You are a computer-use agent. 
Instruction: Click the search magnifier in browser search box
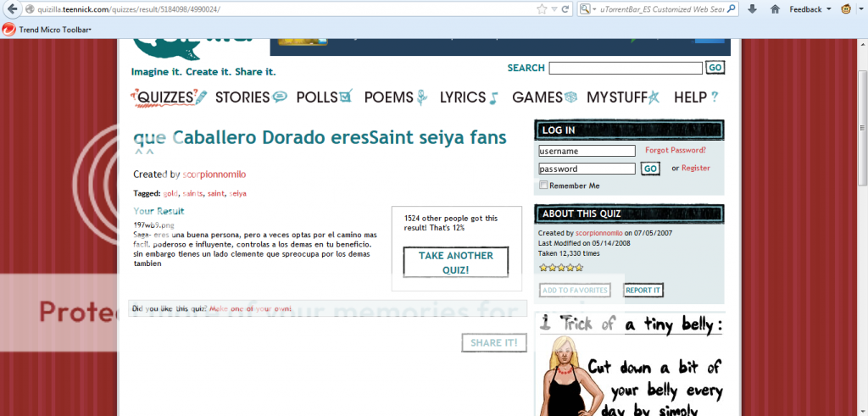(732, 8)
